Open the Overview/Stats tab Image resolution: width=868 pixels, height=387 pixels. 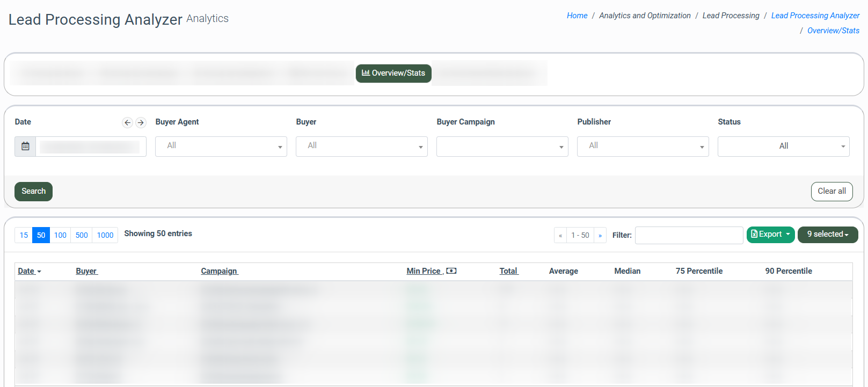[x=393, y=74]
